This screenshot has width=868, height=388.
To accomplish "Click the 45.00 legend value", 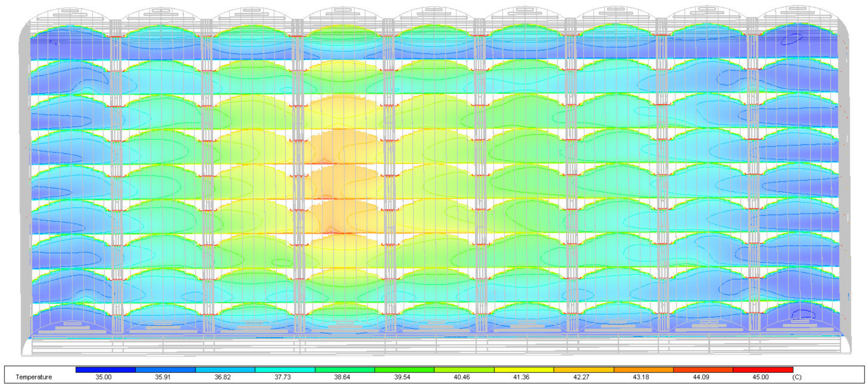I will (761, 377).
